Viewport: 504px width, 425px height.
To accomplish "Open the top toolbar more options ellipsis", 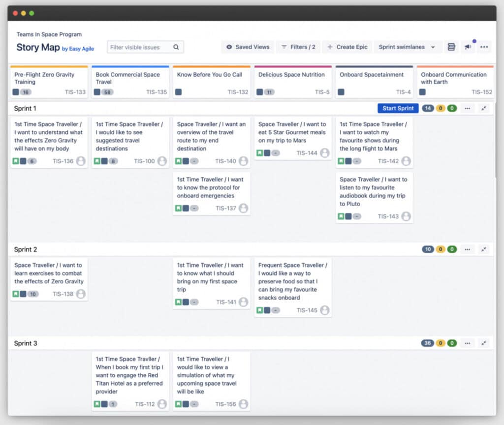I will [484, 47].
